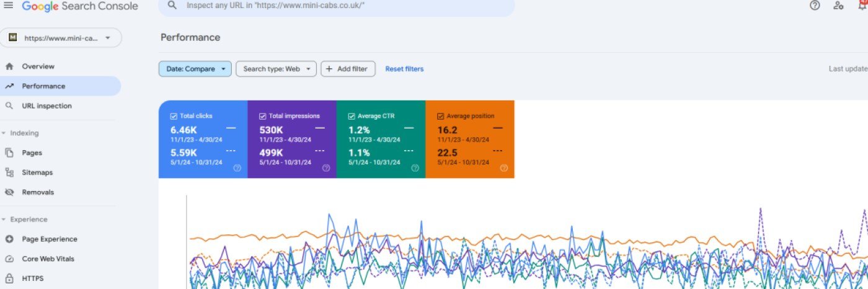
Task: Click the 5.59K total clicks value
Action: tap(184, 153)
